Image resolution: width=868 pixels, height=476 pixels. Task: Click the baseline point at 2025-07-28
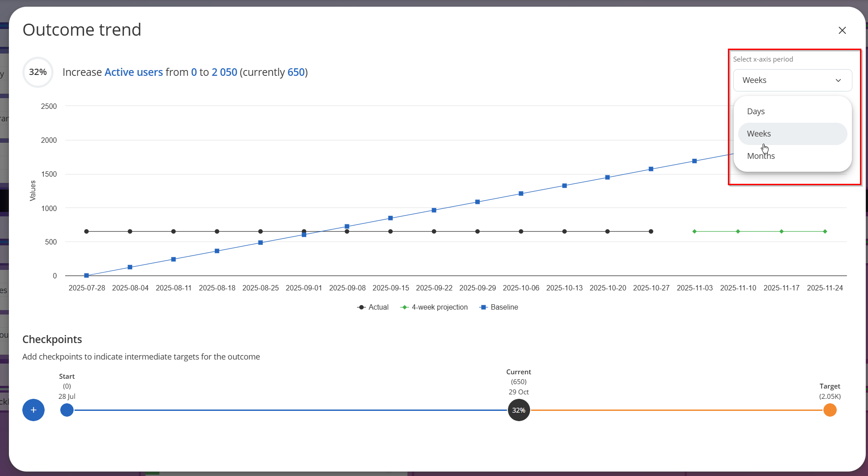87,276
